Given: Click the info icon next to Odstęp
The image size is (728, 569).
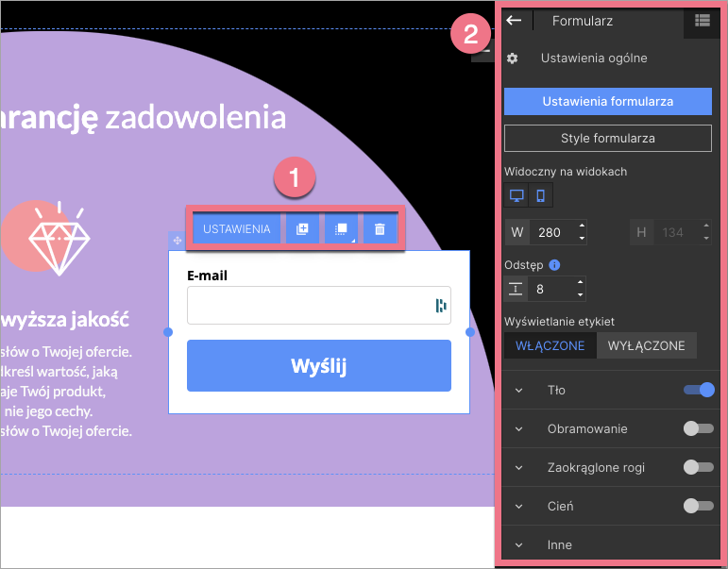Looking at the screenshot, I should pyautogui.click(x=555, y=265).
